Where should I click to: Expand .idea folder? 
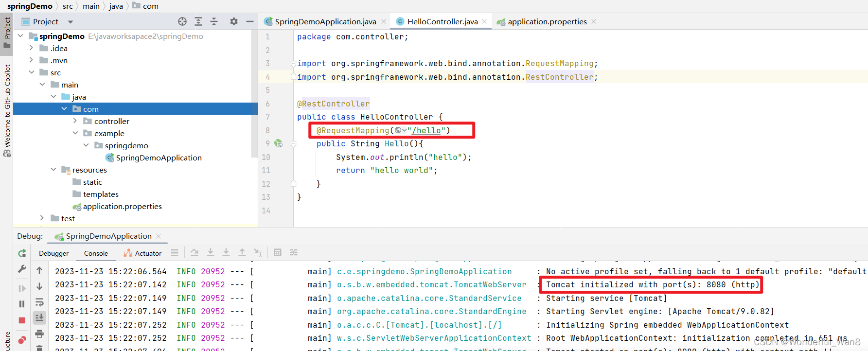(x=31, y=48)
